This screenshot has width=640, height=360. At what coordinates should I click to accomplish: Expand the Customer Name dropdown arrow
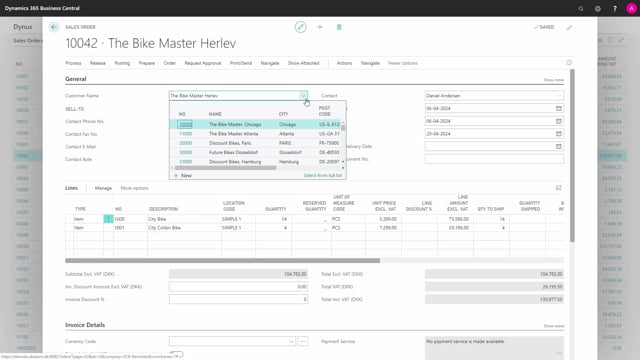(x=303, y=96)
